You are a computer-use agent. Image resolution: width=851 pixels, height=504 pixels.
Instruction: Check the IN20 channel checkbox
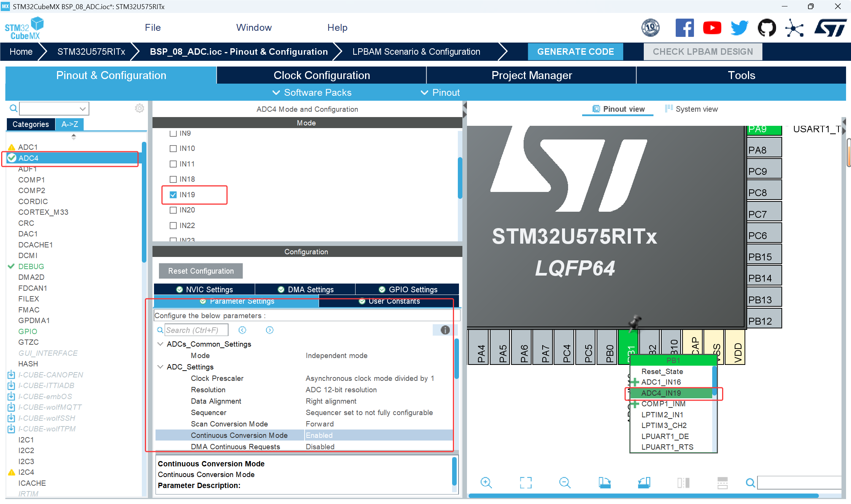(x=173, y=210)
